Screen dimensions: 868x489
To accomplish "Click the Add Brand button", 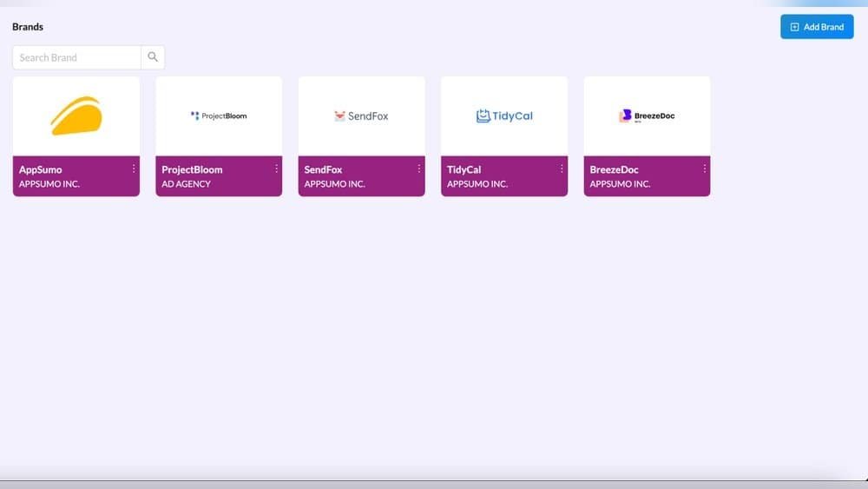I will [817, 27].
